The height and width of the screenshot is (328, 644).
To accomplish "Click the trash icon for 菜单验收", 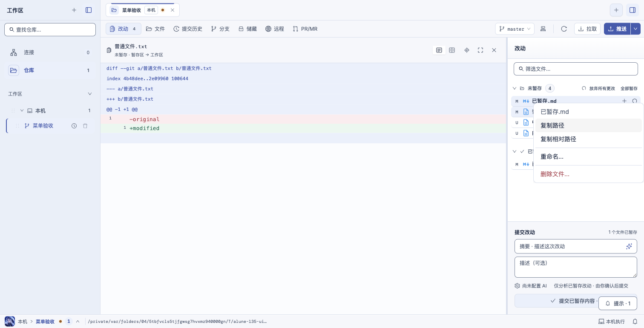I will 85,126.
